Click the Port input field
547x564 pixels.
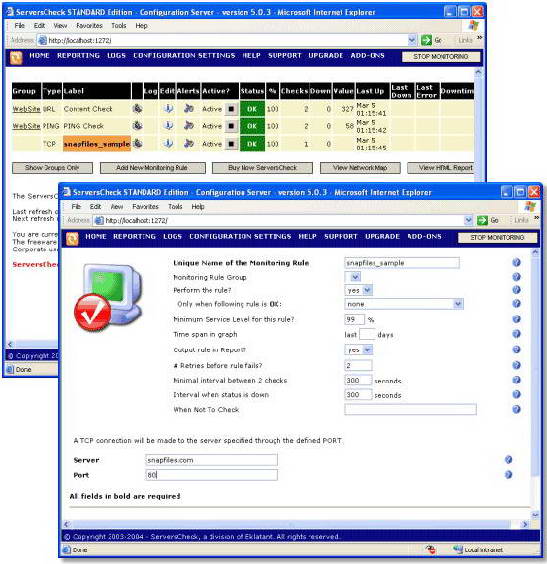pos(211,475)
